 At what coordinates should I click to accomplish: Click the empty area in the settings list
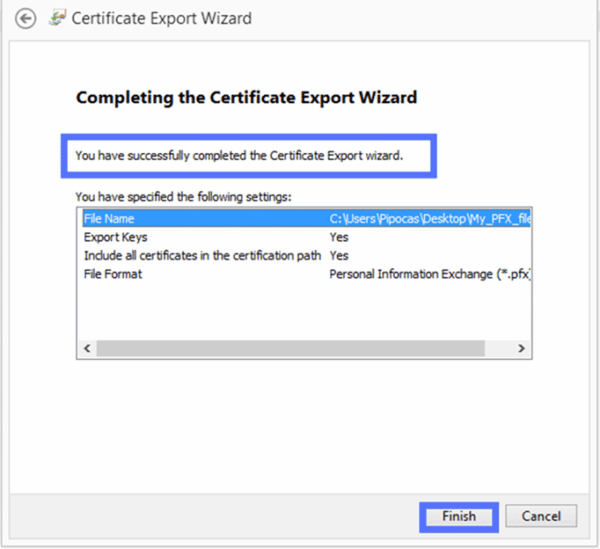(x=300, y=312)
